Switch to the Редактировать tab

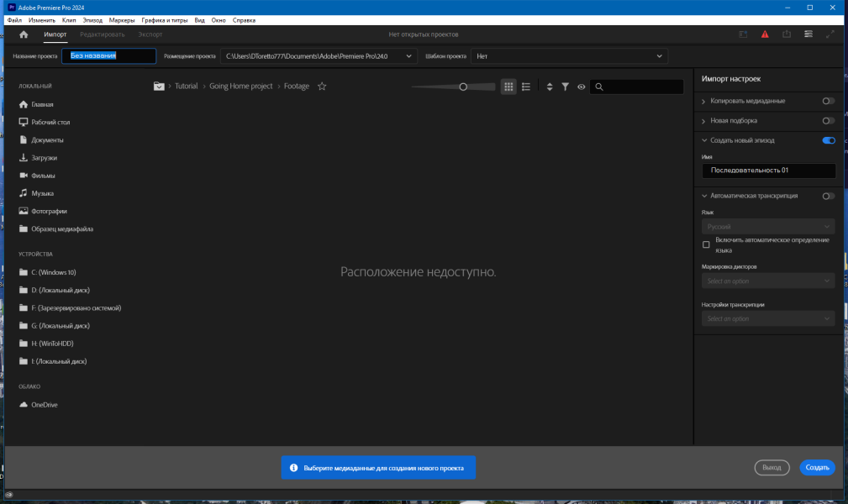[103, 34]
